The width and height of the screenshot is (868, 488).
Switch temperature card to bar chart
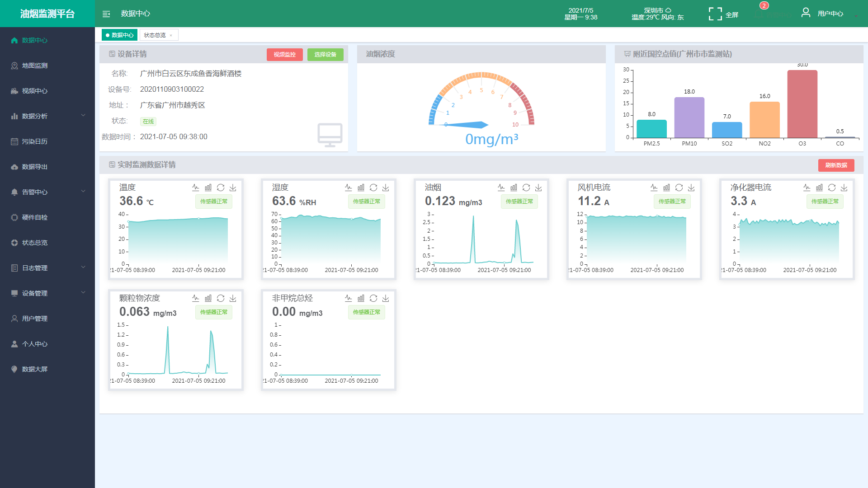point(208,187)
